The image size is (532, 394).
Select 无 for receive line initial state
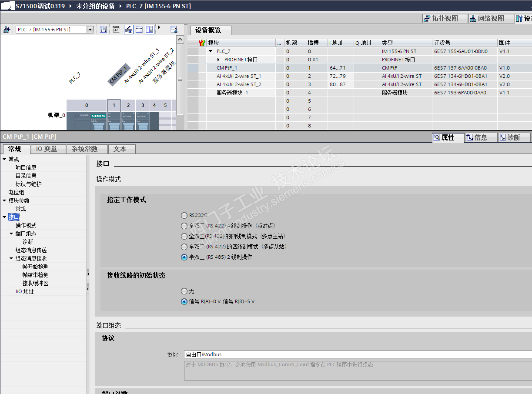click(184, 291)
